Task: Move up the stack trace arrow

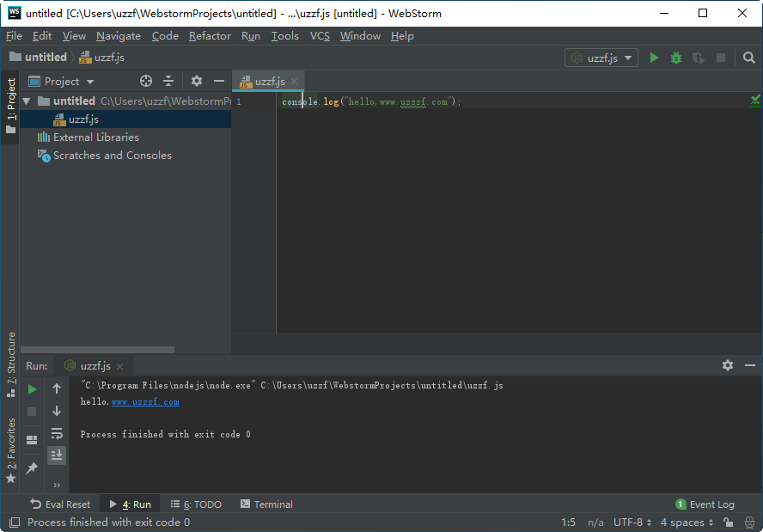Action: click(x=57, y=388)
